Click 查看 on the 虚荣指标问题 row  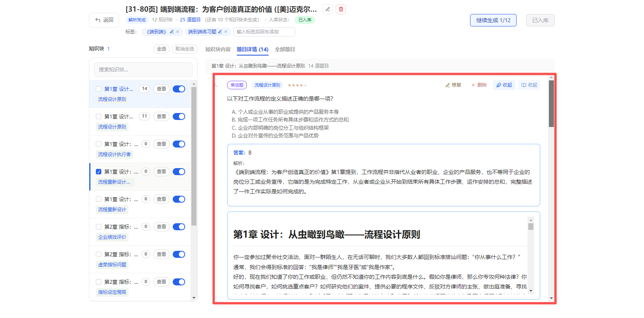(161, 254)
